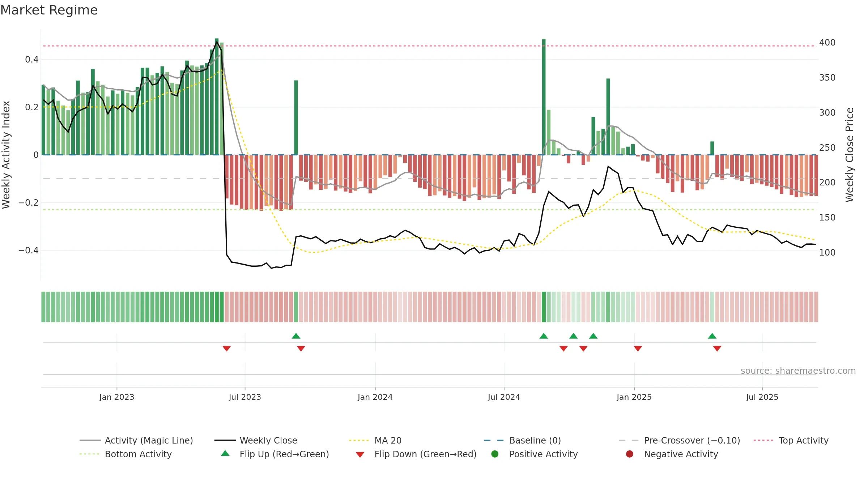Select the red flip-down marker after Jul 2023
The image size is (868, 488).
pos(301,348)
